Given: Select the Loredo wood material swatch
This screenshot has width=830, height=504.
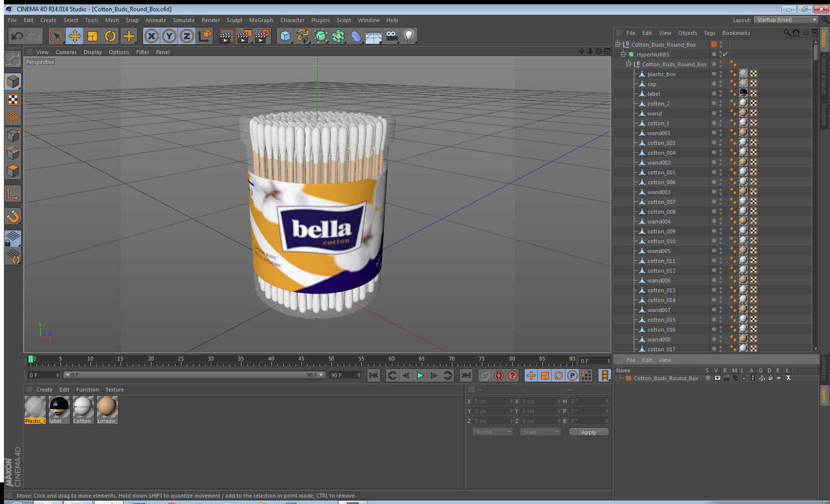Looking at the screenshot, I should tap(107, 410).
